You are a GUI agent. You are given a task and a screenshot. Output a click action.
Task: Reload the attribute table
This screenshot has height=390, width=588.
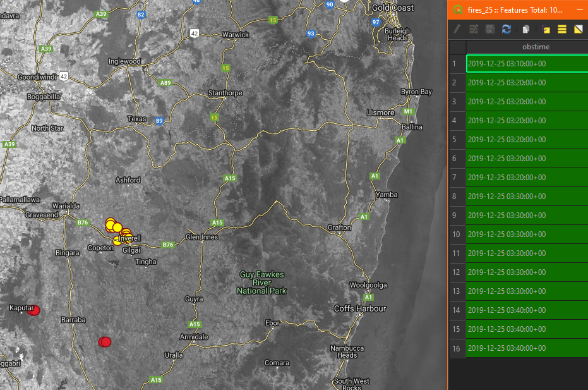[x=507, y=29]
